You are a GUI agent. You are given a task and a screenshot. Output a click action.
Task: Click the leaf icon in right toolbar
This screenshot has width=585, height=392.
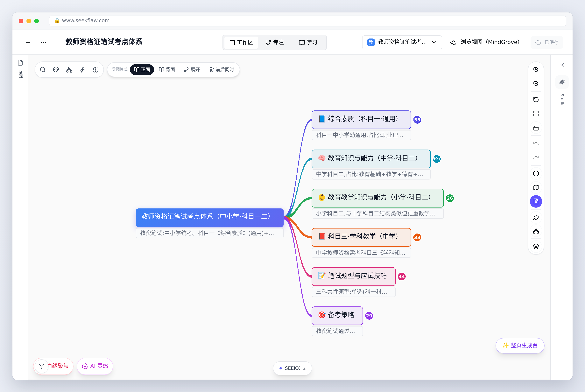(x=536, y=218)
